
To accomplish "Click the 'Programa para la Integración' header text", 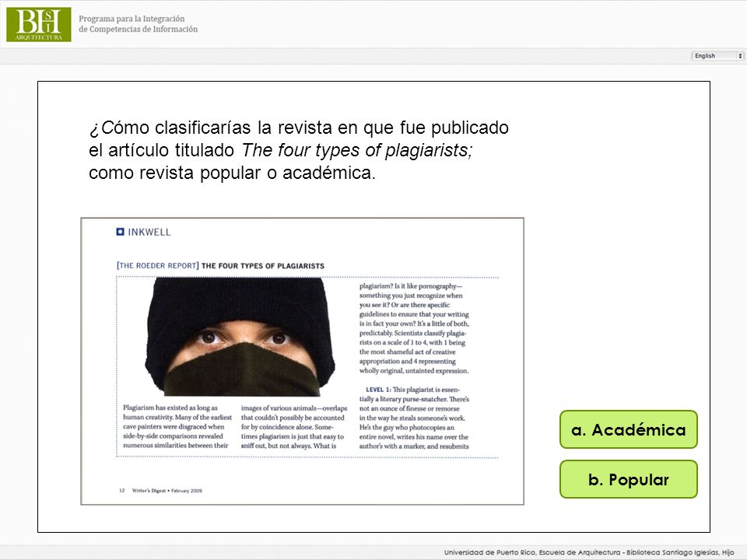I will click(x=132, y=19).
